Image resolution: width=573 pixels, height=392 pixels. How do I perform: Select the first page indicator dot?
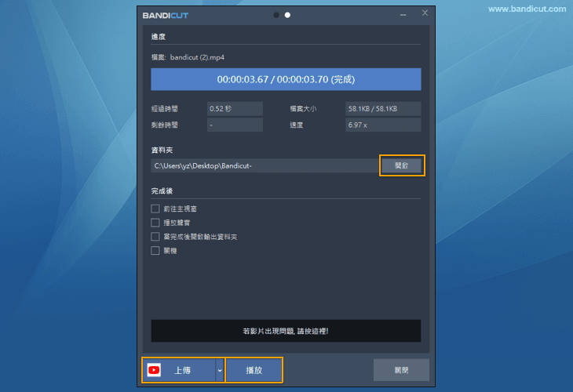pos(276,15)
